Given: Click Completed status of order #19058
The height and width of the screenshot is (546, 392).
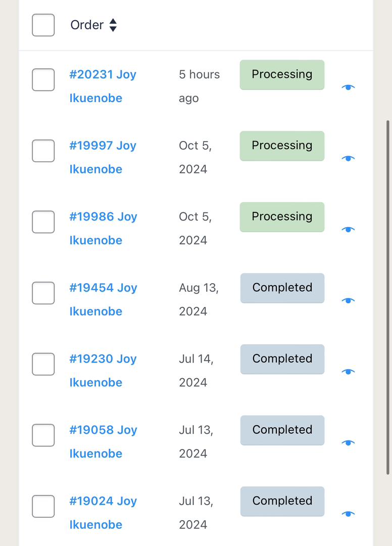Looking at the screenshot, I should pos(282,430).
